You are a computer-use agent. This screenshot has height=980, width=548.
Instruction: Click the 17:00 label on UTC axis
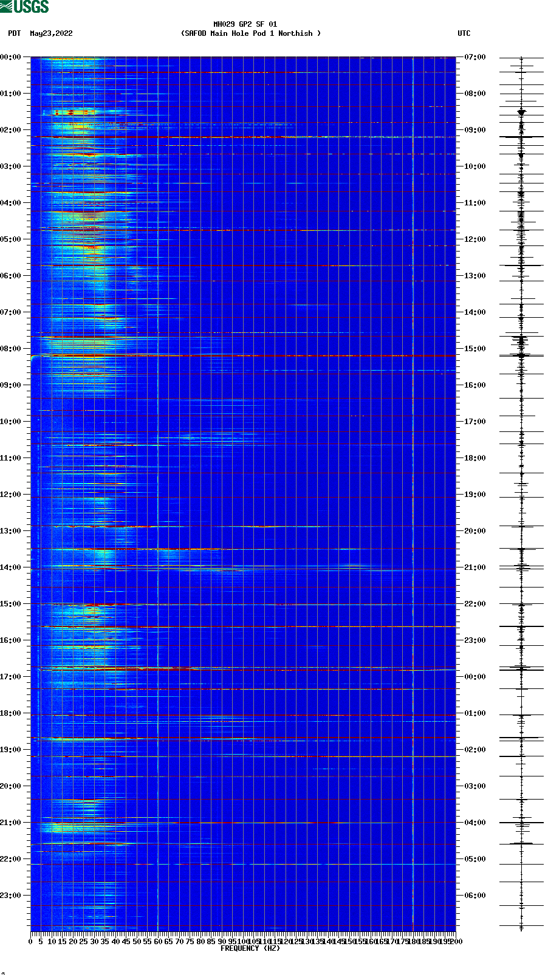(x=475, y=422)
